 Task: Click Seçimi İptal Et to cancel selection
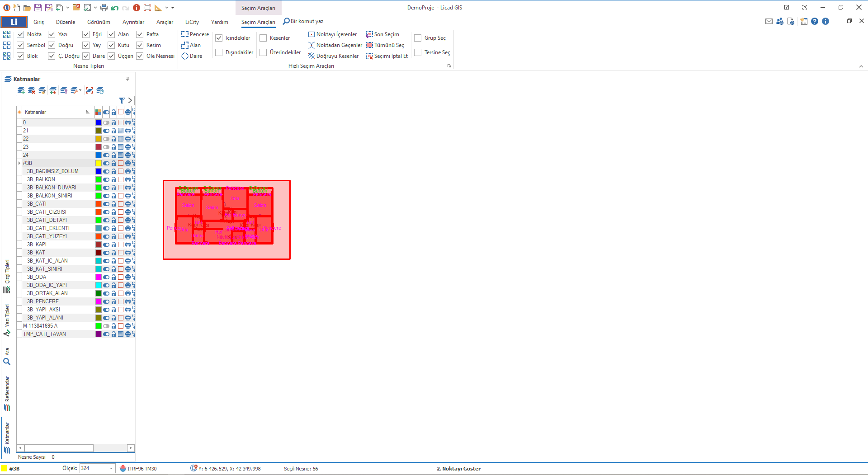coord(387,56)
